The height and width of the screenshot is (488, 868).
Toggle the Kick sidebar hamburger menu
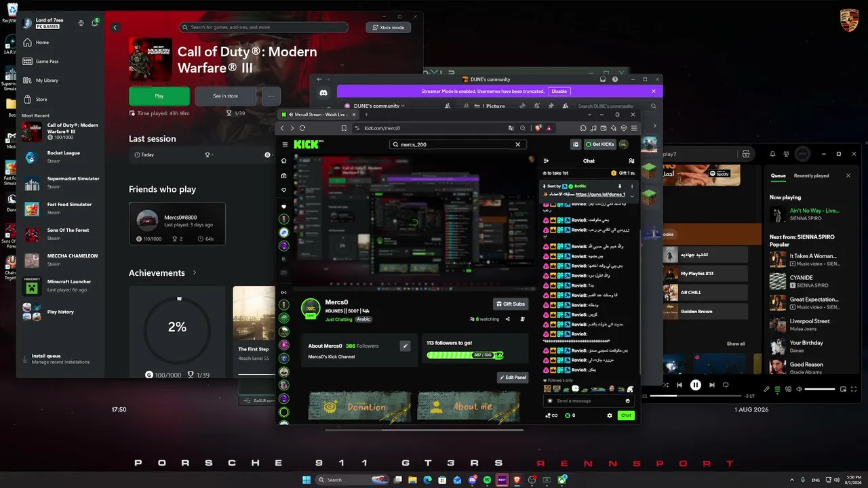284,144
